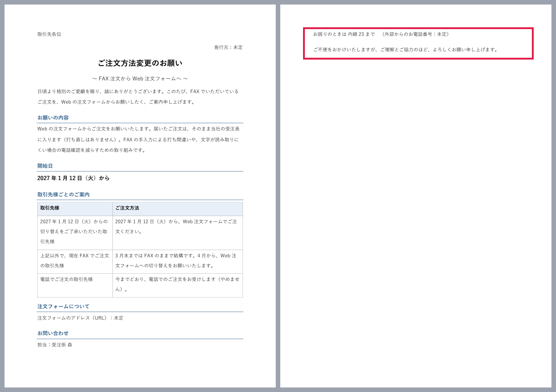Click the line 担当：受注係 森

click(55, 345)
